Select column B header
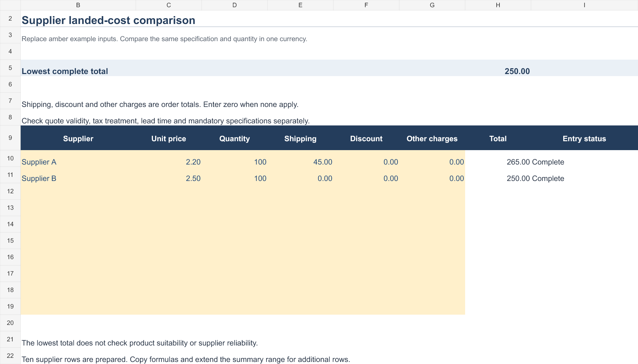This screenshot has height=364, width=638. tap(78, 5)
